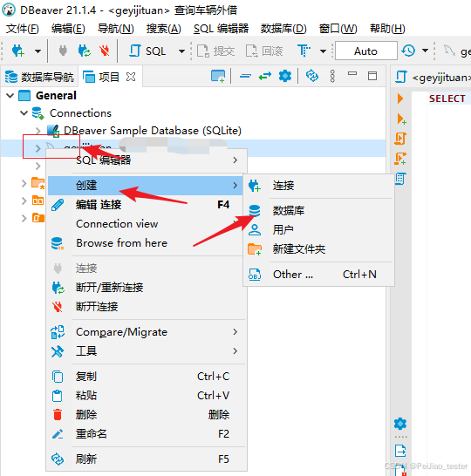Open a new SQL editor from the toolbar
The height and width of the screenshot is (476, 471).
147,51
